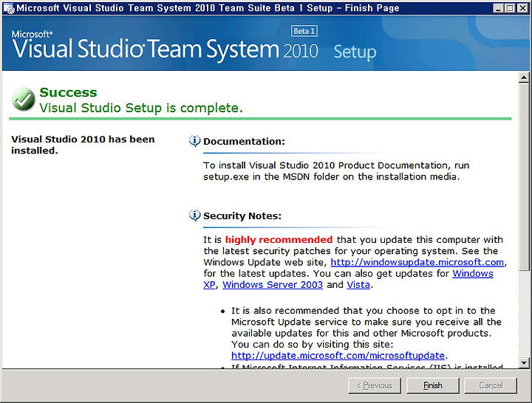The height and width of the screenshot is (403, 532).
Task: Click the Documentation info icon
Action: (195, 141)
